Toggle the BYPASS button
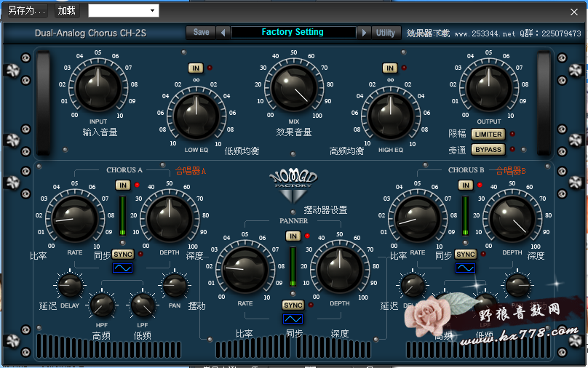 click(488, 150)
